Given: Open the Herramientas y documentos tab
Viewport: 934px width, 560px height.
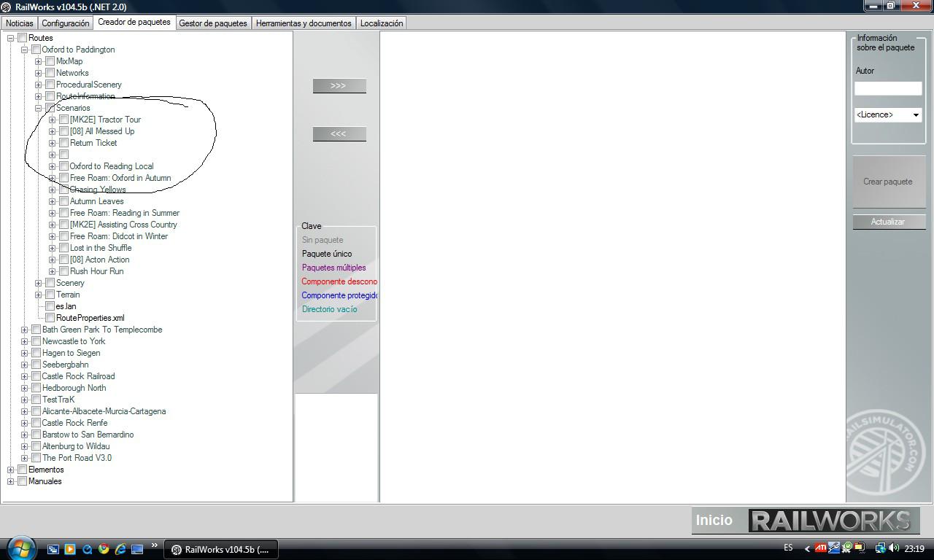Looking at the screenshot, I should 304,23.
